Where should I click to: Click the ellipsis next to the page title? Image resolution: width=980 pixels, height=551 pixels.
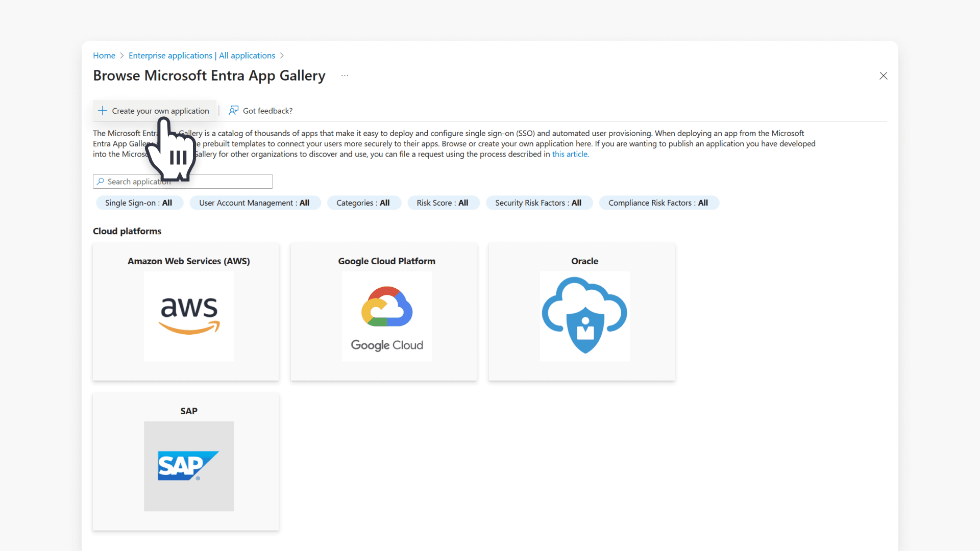345,76
